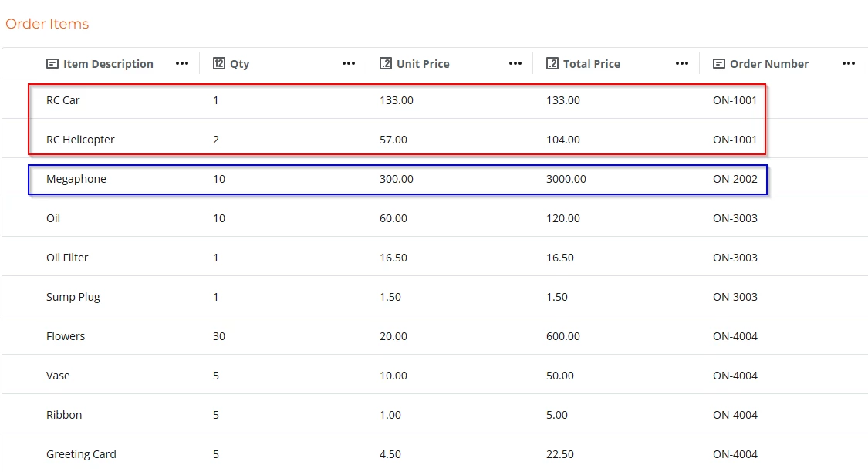Click the total price 22.50
The image size is (868, 472).
(559, 453)
